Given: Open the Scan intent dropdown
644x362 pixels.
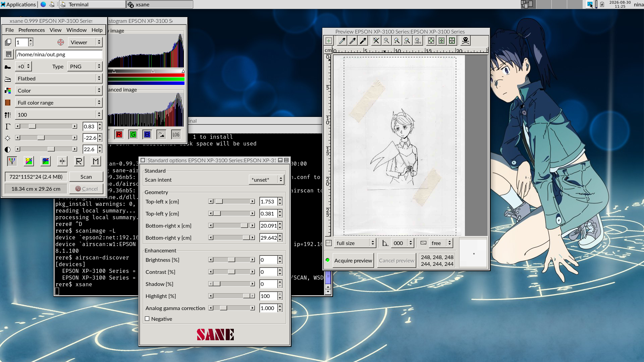Looking at the screenshot, I should [x=267, y=180].
